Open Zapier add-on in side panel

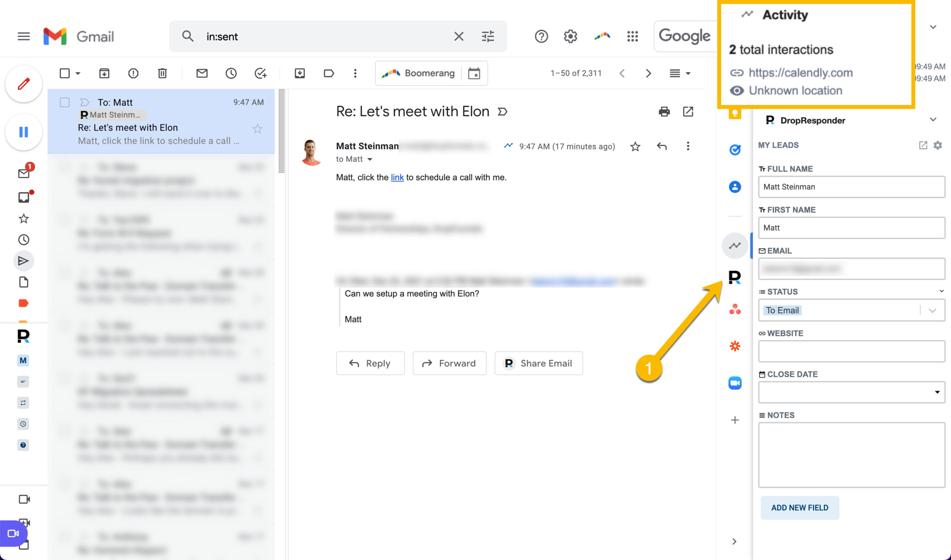click(735, 346)
